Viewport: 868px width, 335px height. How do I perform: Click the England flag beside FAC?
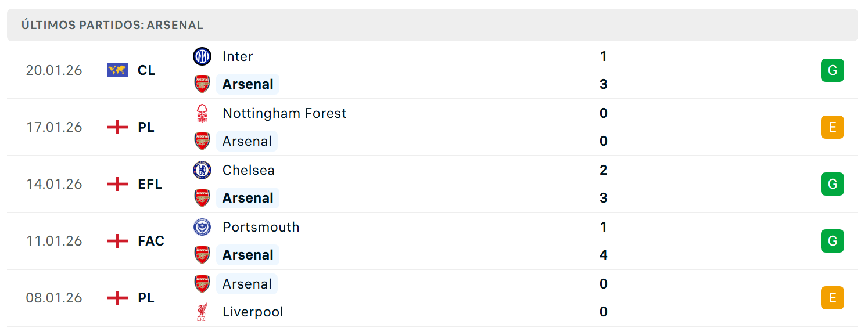(117, 241)
